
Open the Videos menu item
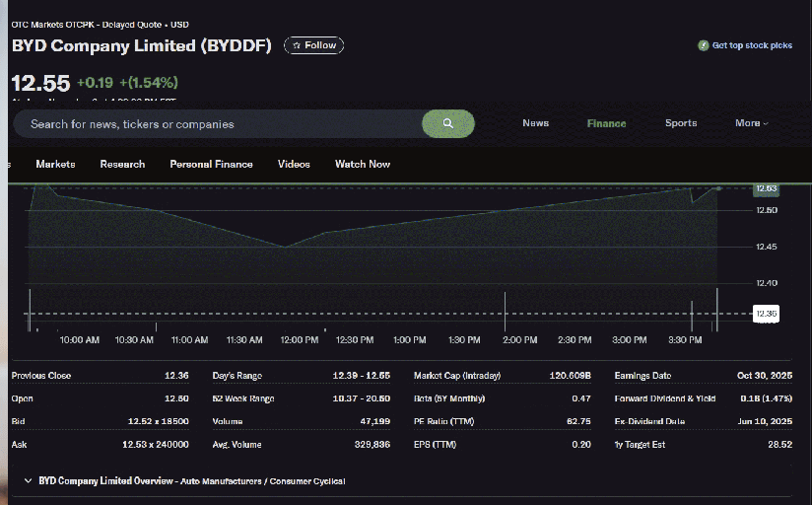coord(294,164)
